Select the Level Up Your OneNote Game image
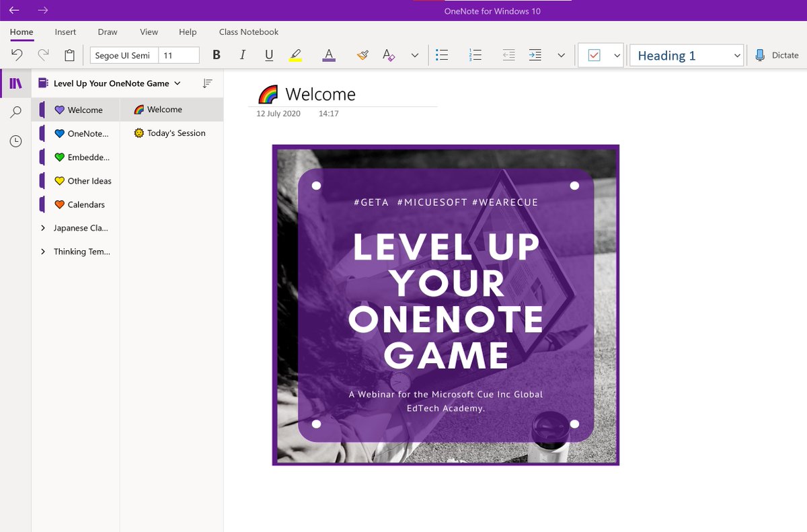This screenshot has height=532, width=807. (x=446, y=305)
